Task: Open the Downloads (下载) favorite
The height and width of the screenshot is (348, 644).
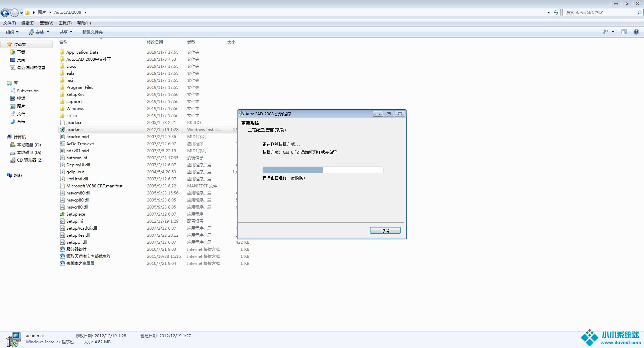Action: [x=21, y=52]
